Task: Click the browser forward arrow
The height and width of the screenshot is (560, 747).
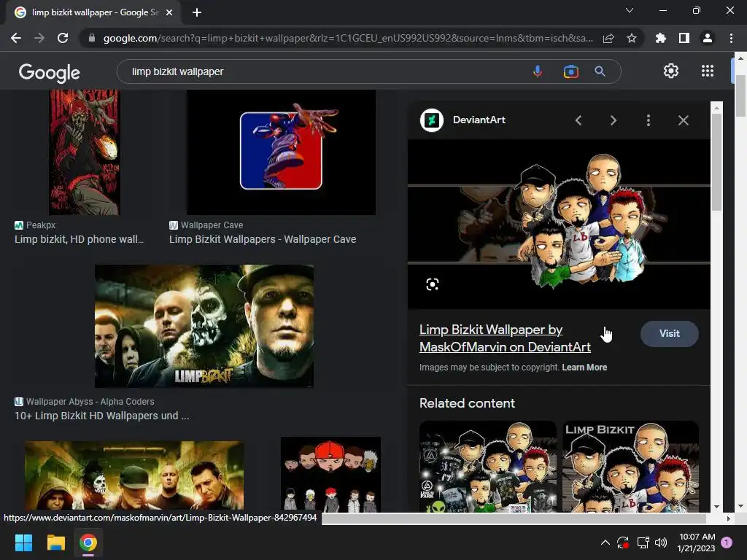Action: tap(39, 38)
